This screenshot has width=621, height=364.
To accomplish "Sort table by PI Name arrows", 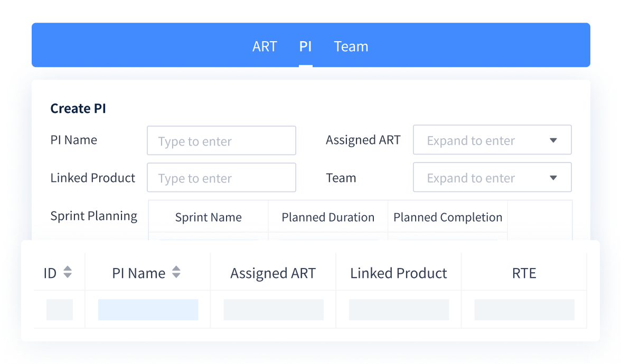I will pyautogui.click(x=176, y=272).
